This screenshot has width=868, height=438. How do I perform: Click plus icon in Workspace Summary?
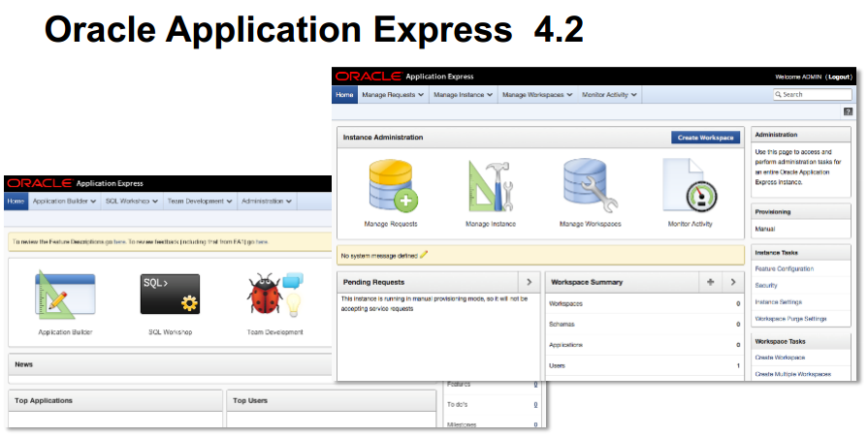[710, 282]
